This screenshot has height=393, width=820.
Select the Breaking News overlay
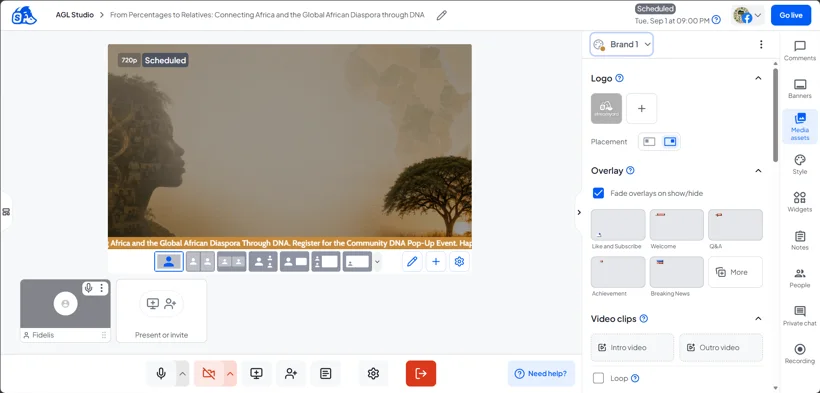click(x=677, y=272)
